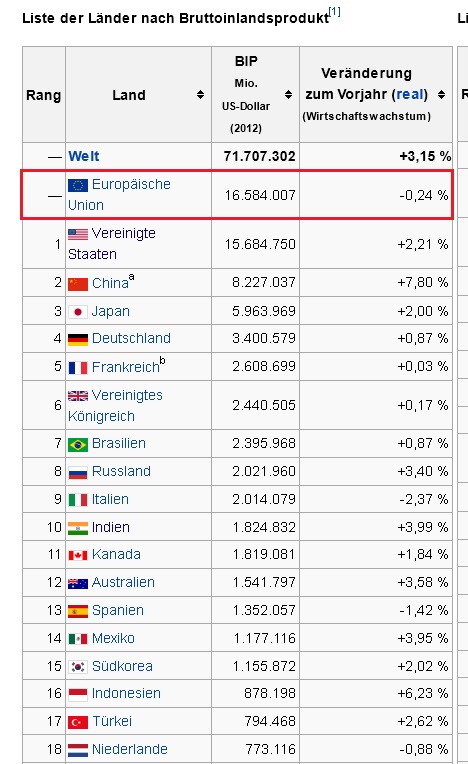Follow the Indonesien link

coord(126,693)
